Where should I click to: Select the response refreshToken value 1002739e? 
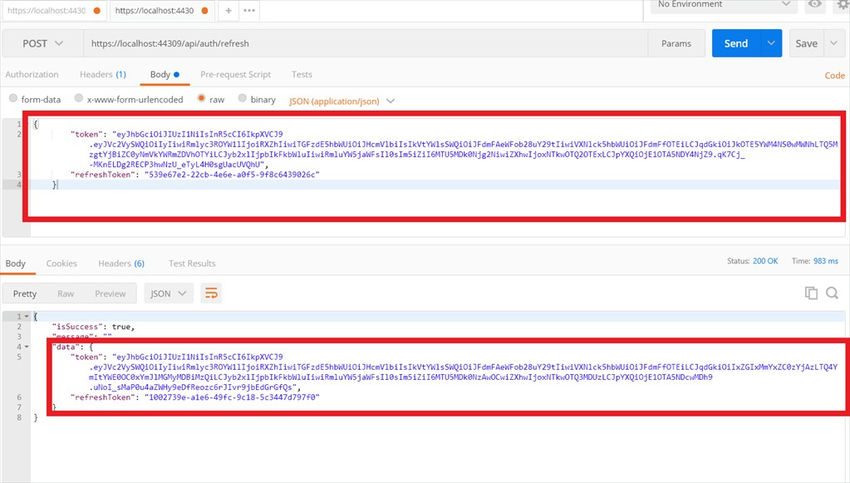(x=232, y=397)
